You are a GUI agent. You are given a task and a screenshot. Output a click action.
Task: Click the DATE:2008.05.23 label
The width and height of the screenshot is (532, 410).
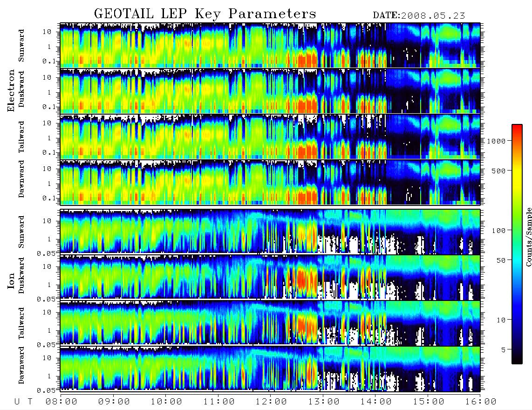[419, 16]
